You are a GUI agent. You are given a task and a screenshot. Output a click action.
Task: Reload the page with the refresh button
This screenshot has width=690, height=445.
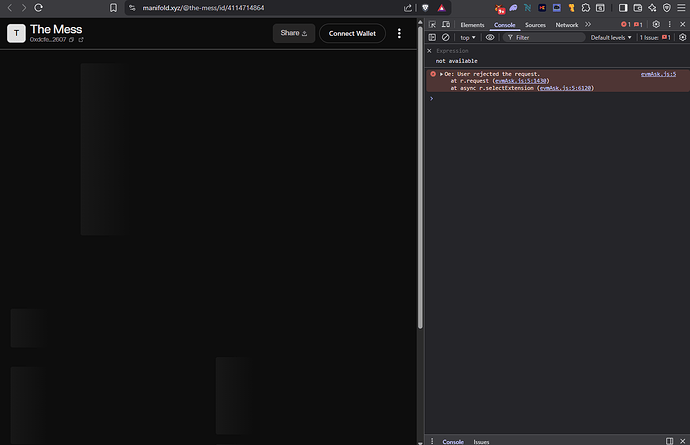39,7
